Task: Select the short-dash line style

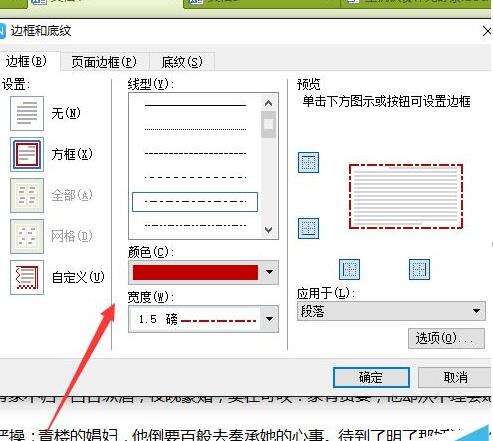Action: click(195, 154)
